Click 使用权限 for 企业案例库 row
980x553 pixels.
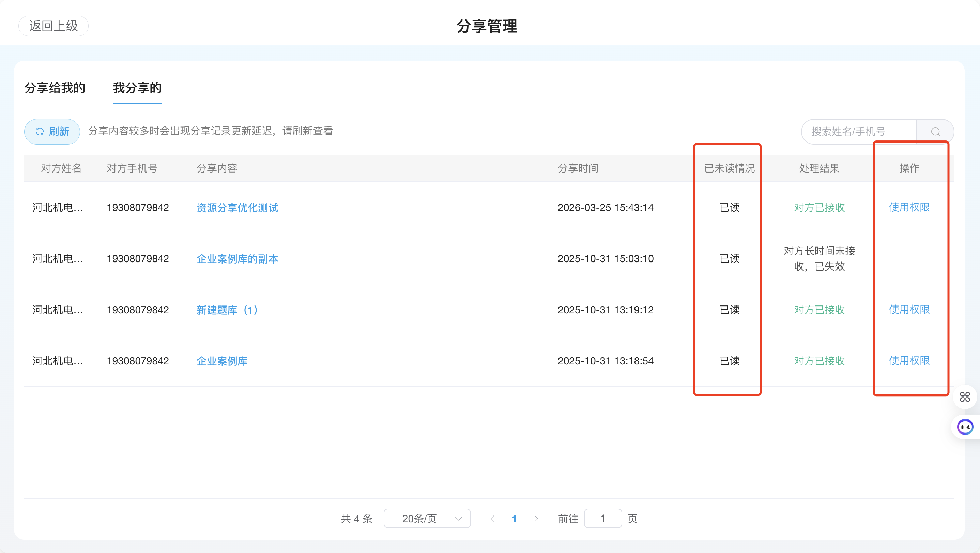(909, 361)
